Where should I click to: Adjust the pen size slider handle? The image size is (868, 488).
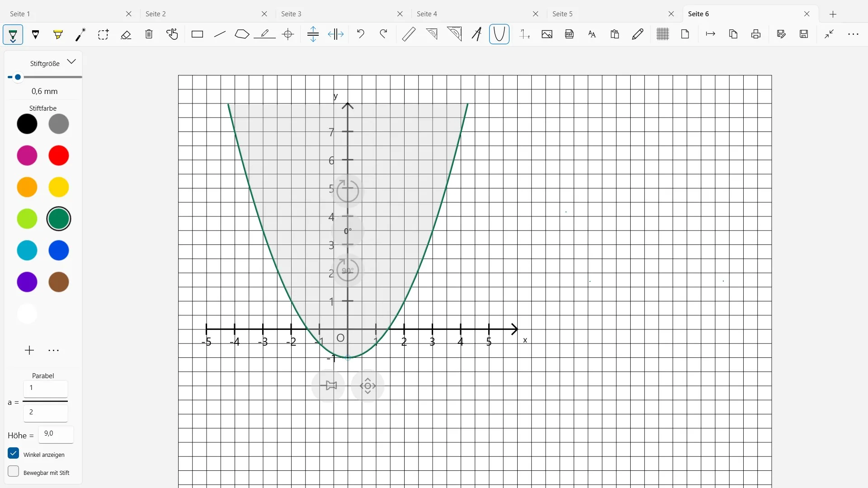18,77
